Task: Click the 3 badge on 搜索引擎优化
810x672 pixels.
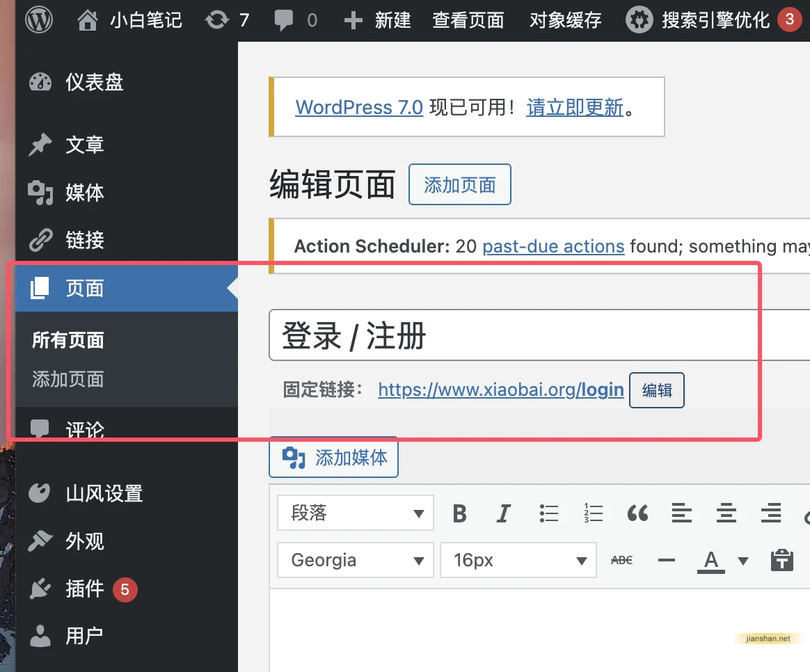Action: tap(789, 19)
